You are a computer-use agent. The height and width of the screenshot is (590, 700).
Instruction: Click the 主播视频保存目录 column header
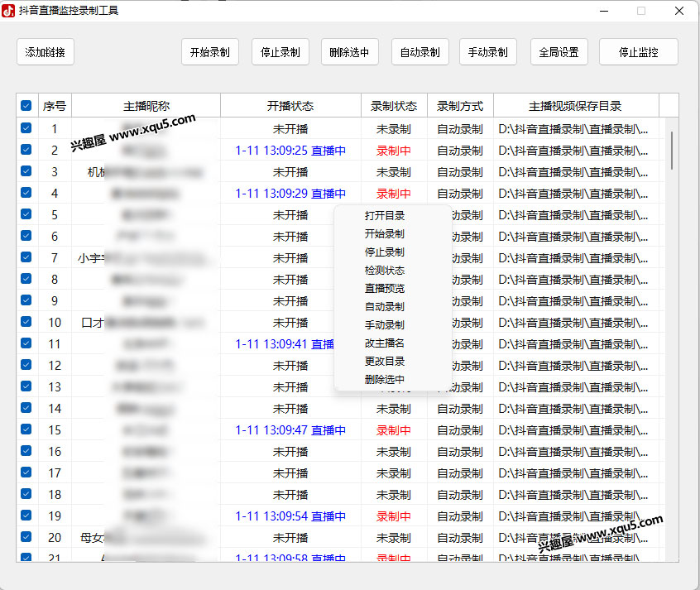point(576,106)
